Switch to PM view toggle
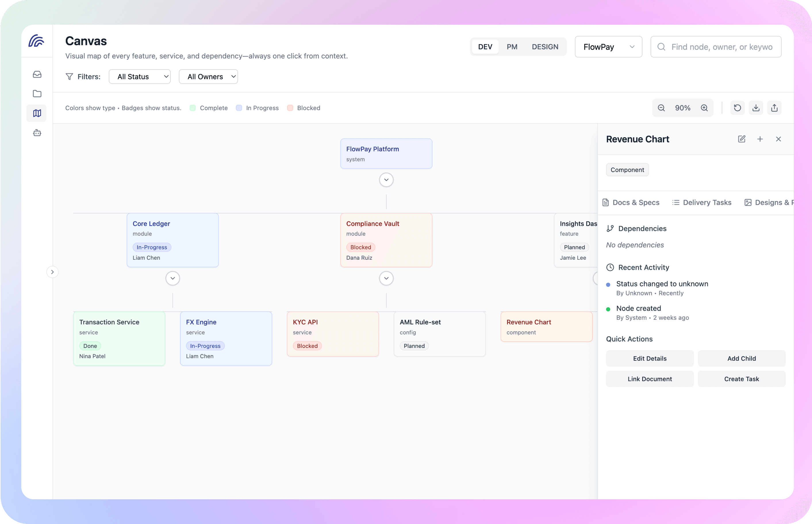This screenshot has width=812, height=524. click(512, 47)
